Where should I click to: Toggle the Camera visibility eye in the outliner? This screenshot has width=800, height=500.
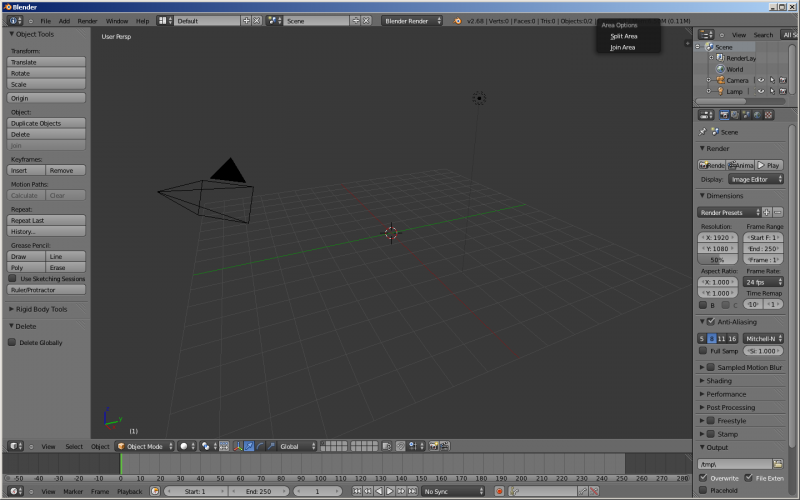[760, 80]
